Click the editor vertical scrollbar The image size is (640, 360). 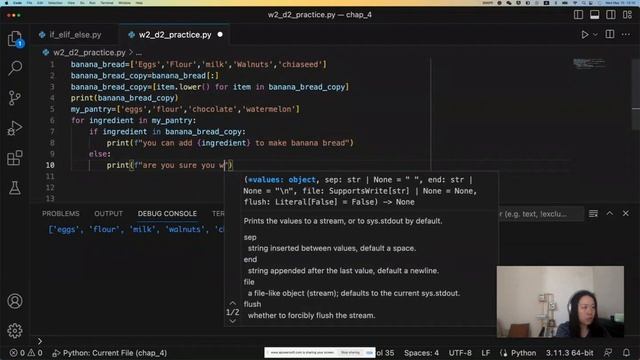[636, 95]
